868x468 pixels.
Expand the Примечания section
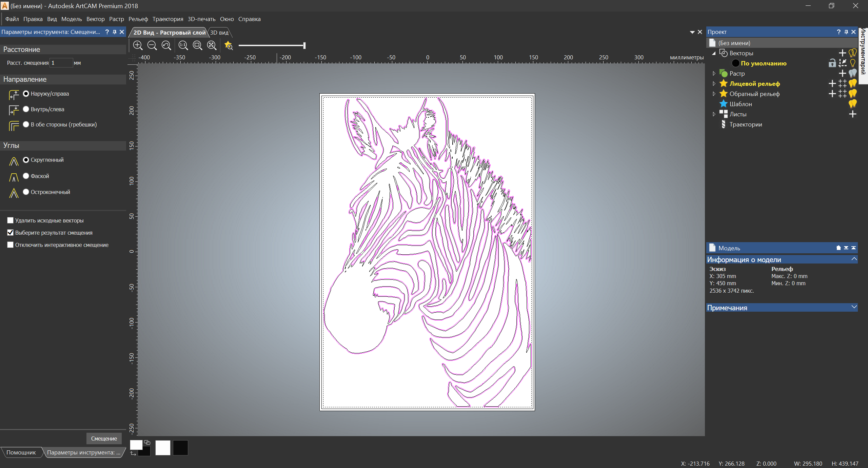(x=854, y=307)
